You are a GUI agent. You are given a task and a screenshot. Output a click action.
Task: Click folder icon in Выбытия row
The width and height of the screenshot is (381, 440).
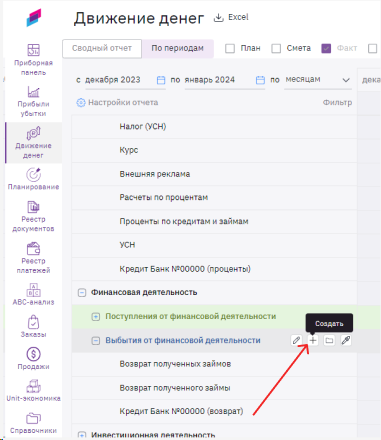(329, 340)
